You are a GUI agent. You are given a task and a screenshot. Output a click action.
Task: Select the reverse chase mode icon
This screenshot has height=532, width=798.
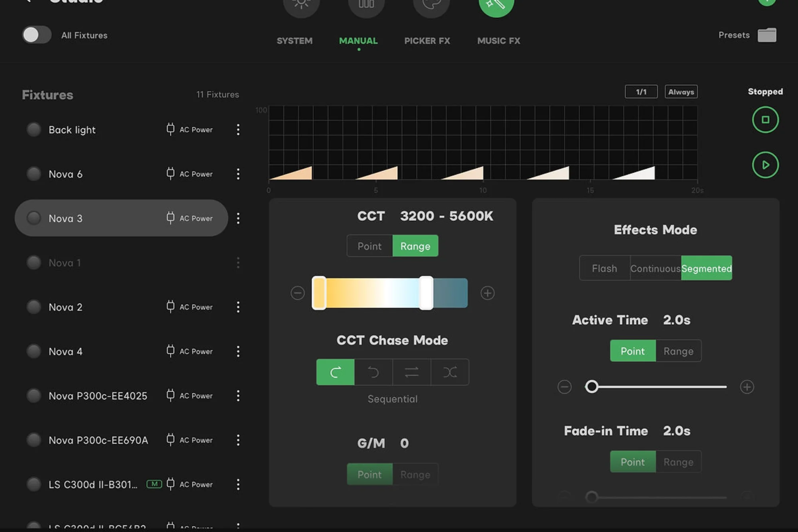[373, 372]
